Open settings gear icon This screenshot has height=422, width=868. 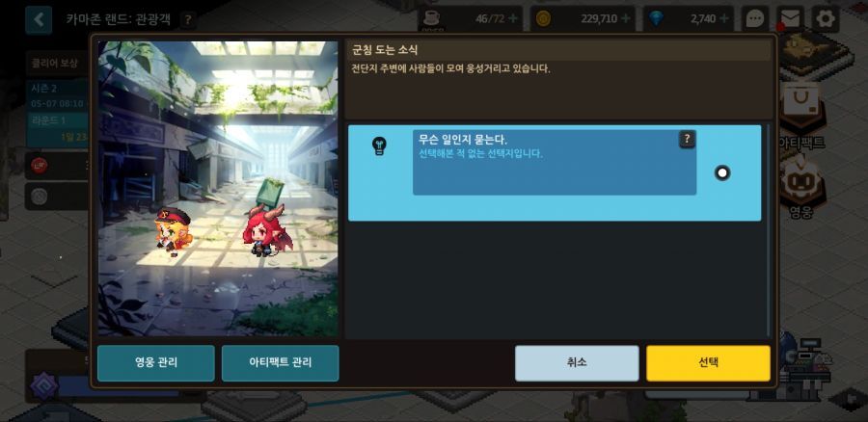826,19
